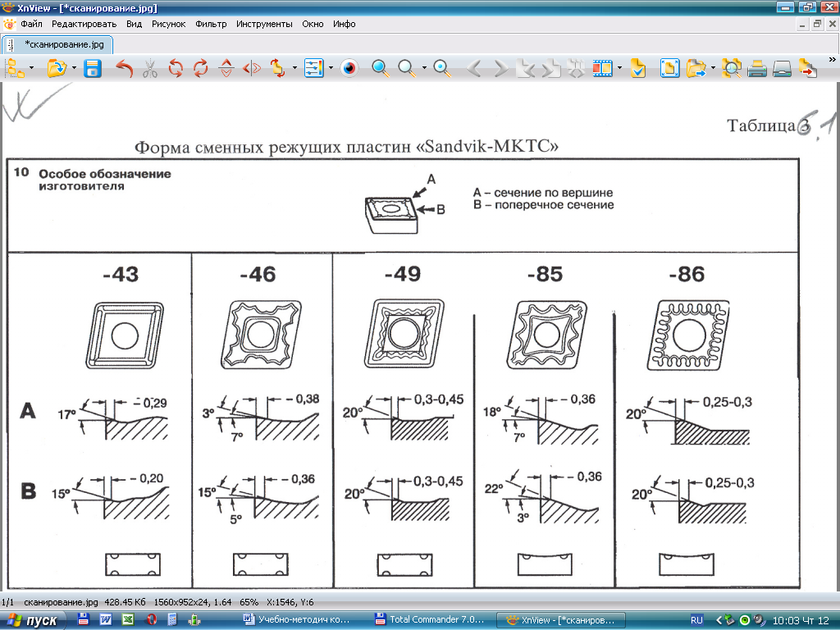This screenshot has width=840, height=630.
Task: Open the image adjustments sliders icon
Action: (314, 69)
